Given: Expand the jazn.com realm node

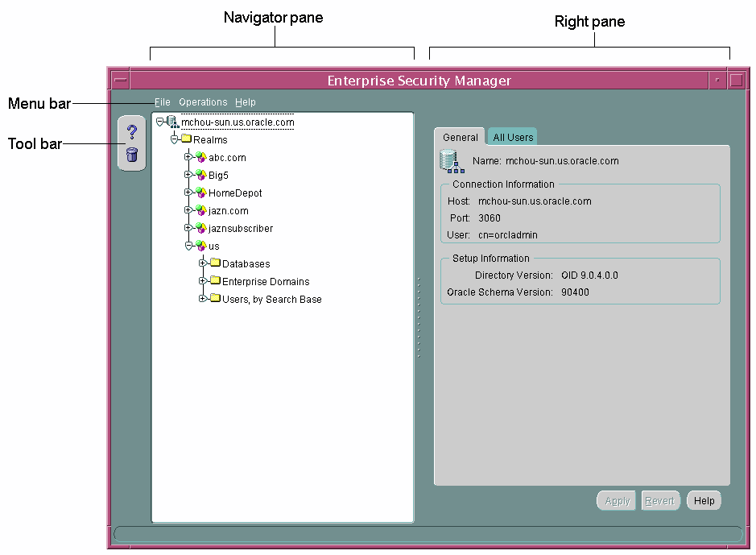Looking at the screenshot, I should (x=188, y=210).
